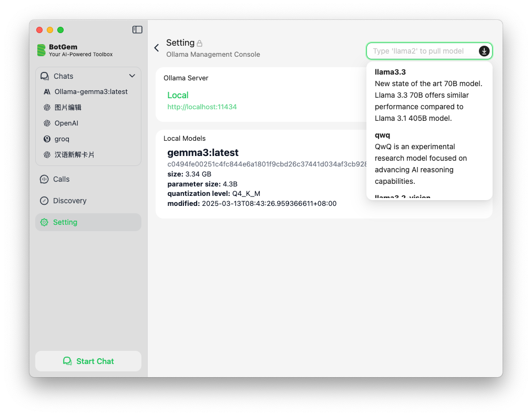Collapse the Chats section chevron
Screen dimensions: 532x416
pos(132,76)
